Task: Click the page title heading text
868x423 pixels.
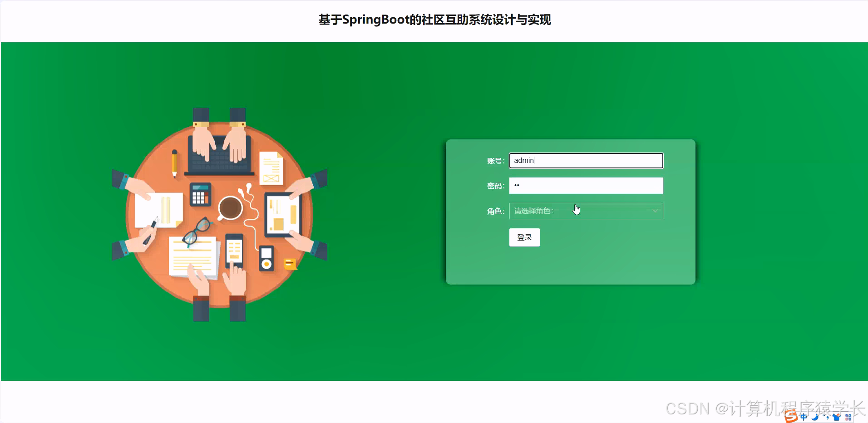Action: coord(434,20)
